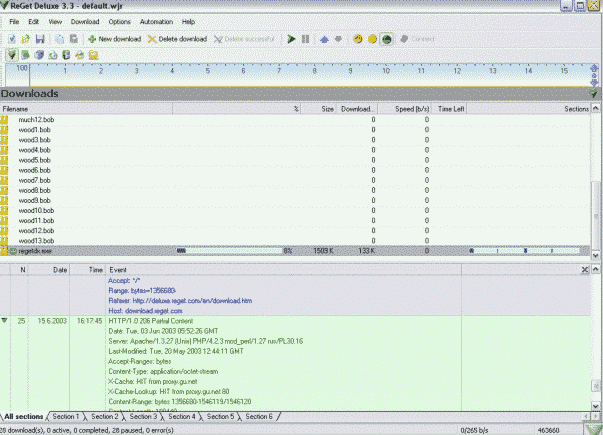Viewport: 603px width, 435px height.
Task: Click the Event column header in log
Action: (284, 270)
